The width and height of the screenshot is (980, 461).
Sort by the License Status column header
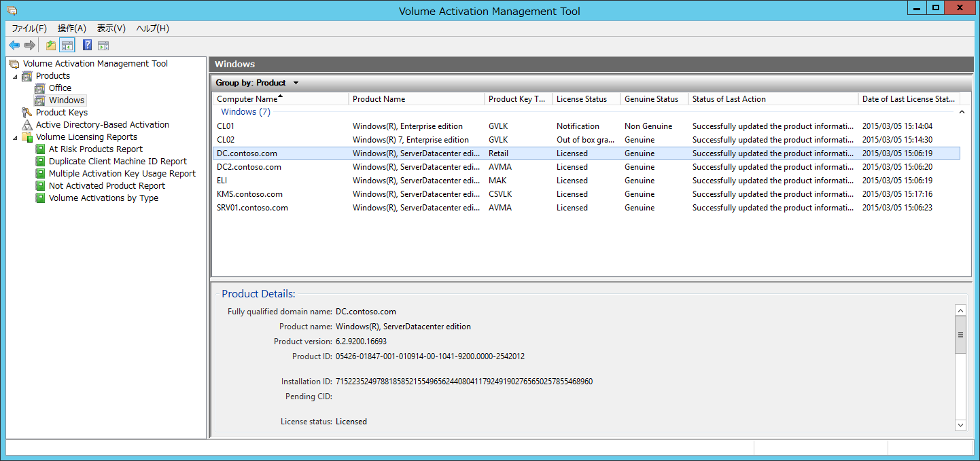tap(587, 99)
